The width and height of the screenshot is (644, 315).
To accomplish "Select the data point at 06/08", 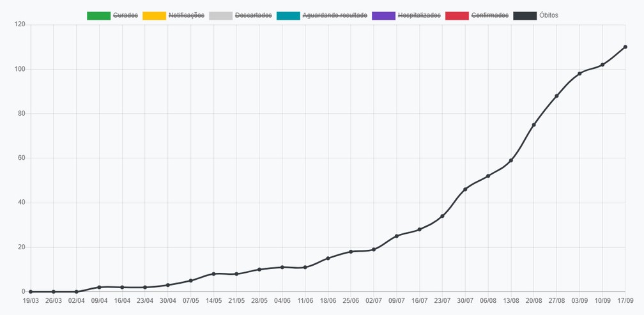I will 488,176.
